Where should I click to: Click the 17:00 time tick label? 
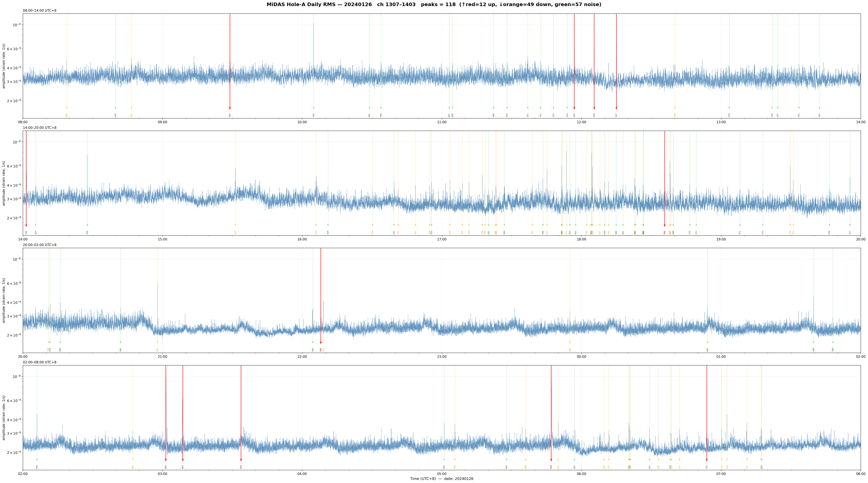coord(442,239)
